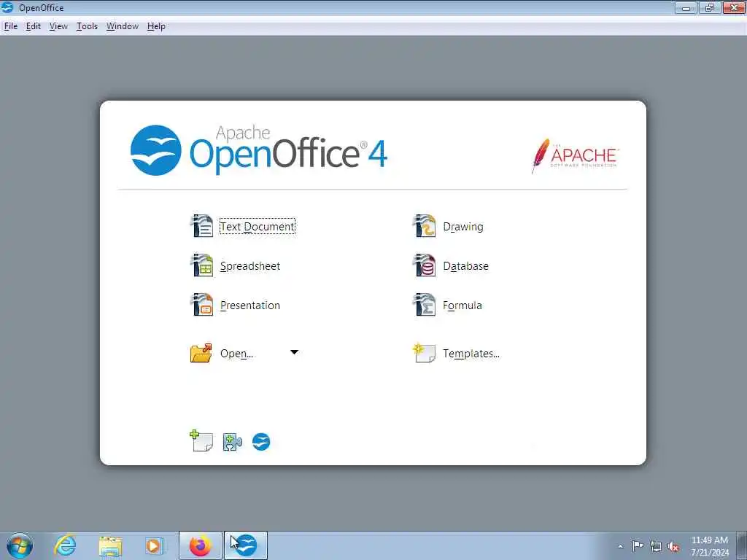The image size is (747, 560).
Task: Minimize the OpenOffice window
Action: pos(686,7)
